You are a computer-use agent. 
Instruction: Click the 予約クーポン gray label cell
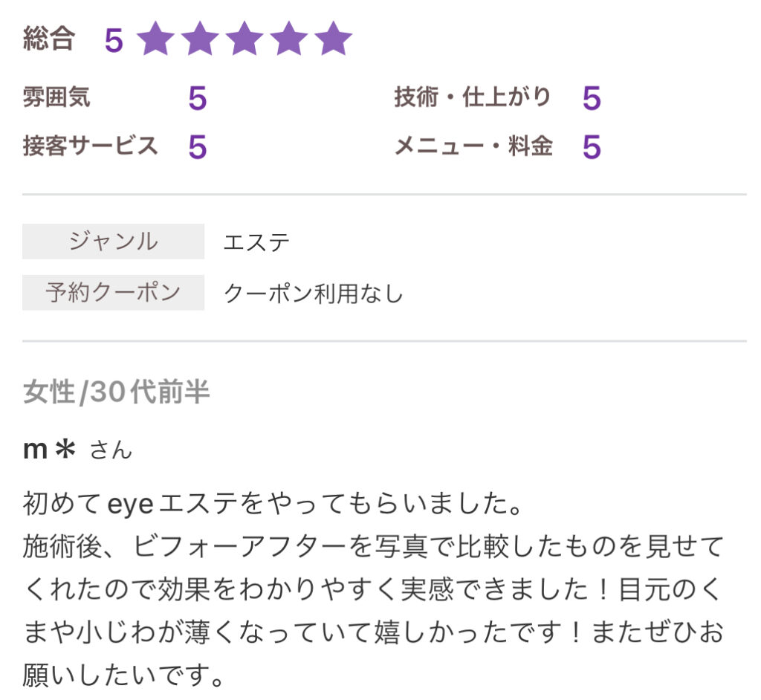tap(113, 292)
